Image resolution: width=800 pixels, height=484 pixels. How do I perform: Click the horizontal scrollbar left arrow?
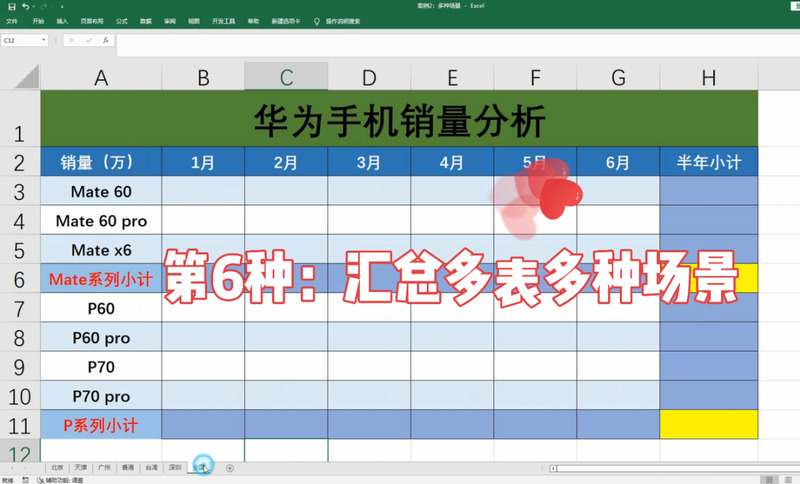click(553, 468)
